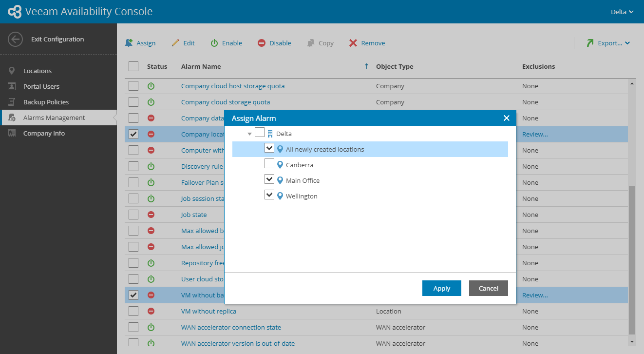Untick checkbox in Company locat... row
644x354 pixels.
[133, 134]
